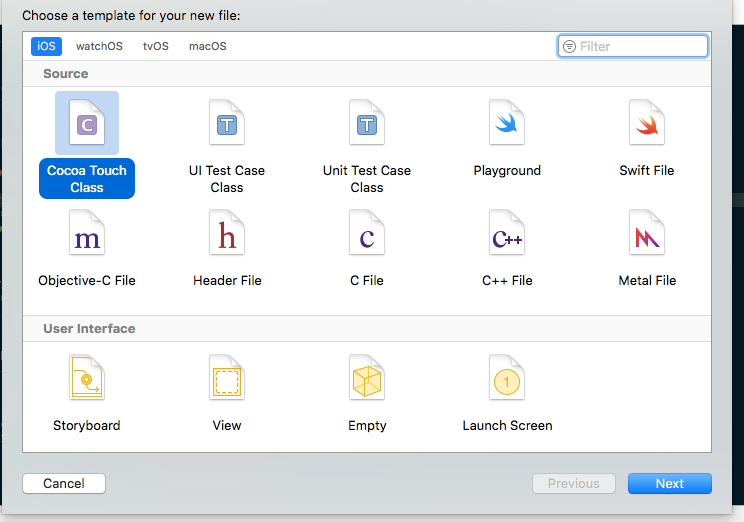Pick the Storyboard template icon
744x522 pixels.
[x=87, y=377]
